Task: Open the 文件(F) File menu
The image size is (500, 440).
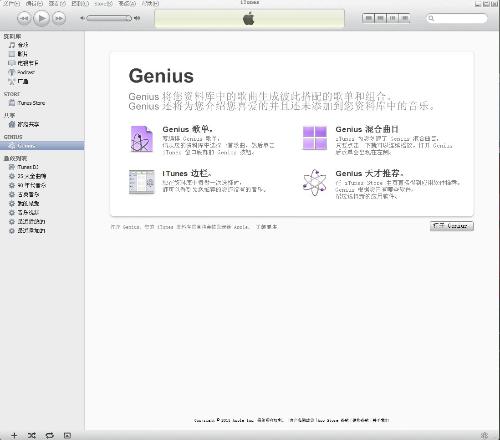Action: [x=11, y=3]
